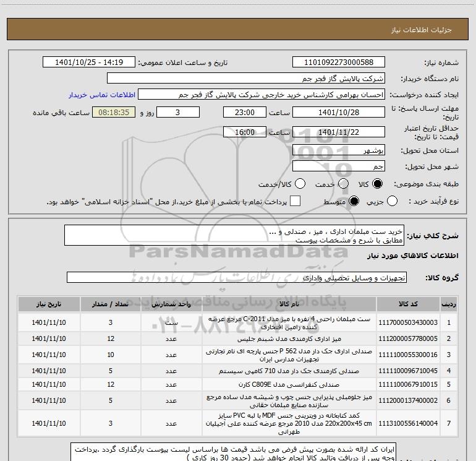Screen dimensions: 476x461
Task: Click the remaining time counter 08:18:35
Action: (114, 113)
